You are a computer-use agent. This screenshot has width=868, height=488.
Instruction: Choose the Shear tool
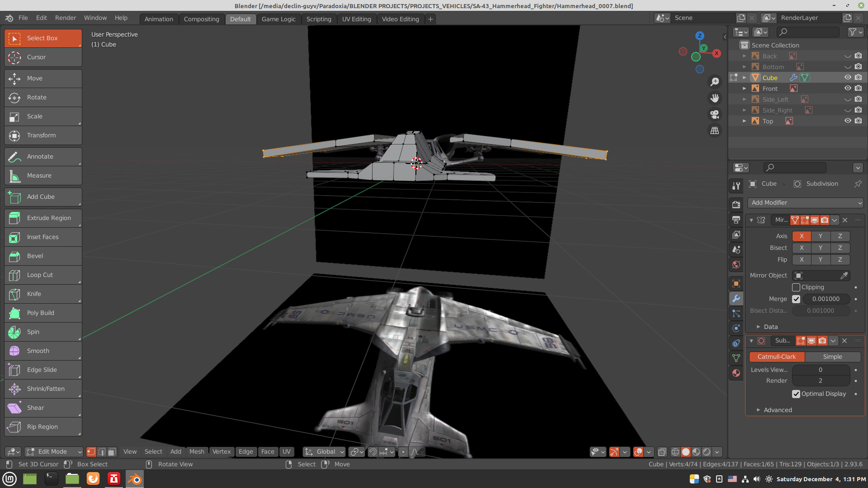43,408
